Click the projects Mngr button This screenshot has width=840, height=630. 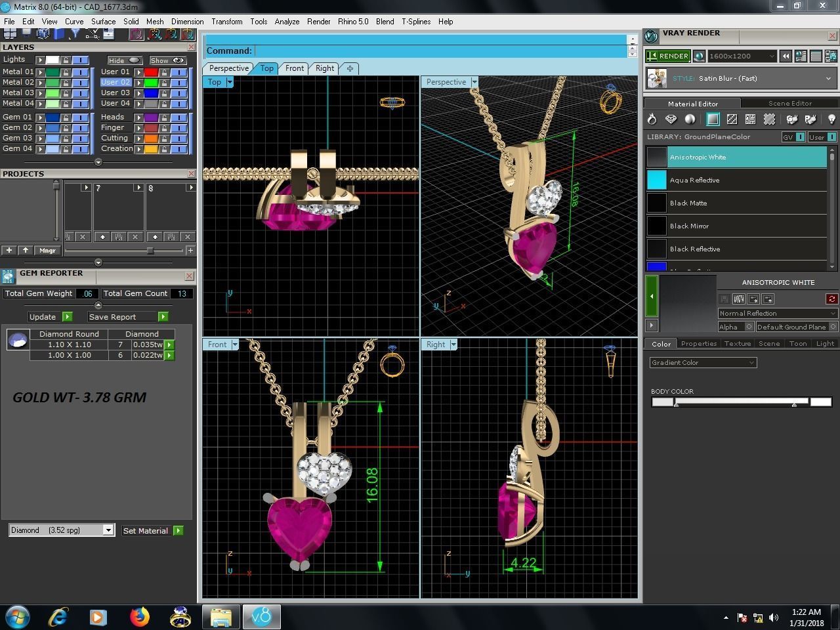(x=47, y=250)
